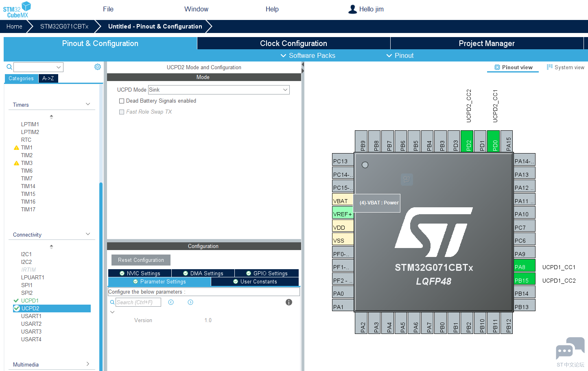Click Untitled - Pinout & Configuration breadcrumb
588x371 pixels.
point(155,26)
